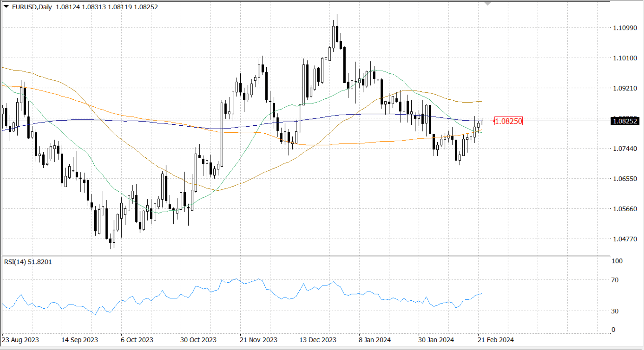Viewport: 644px width, 350px height.
Task: Click the RSI 100 scale label
Action: coord(617,261)
